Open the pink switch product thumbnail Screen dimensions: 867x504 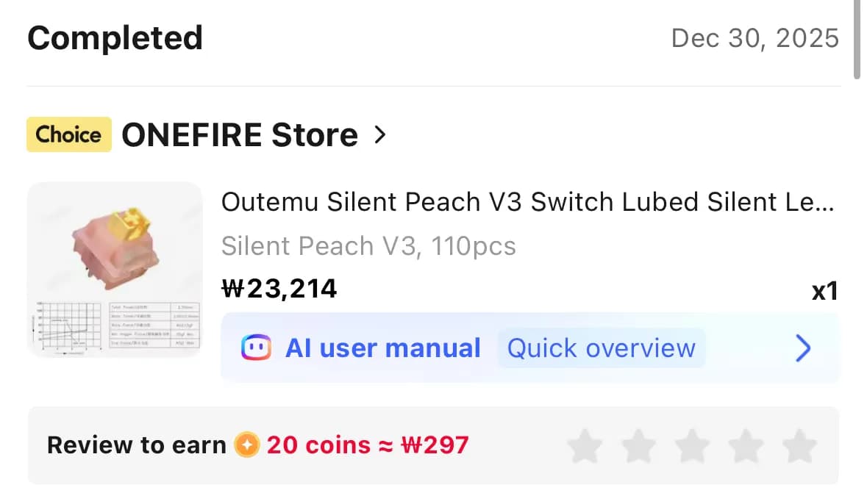115,269
